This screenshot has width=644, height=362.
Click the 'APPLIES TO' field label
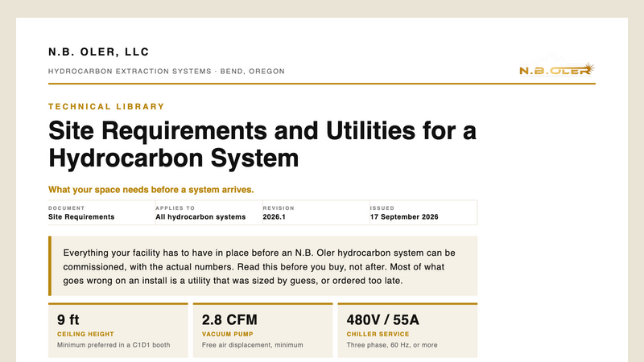(x=175, y=208)
